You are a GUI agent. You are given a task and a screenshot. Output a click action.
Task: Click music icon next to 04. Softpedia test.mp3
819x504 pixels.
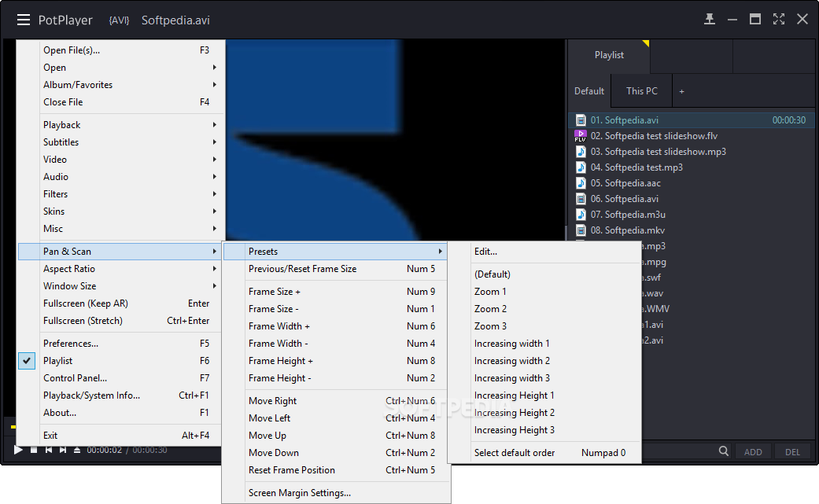point(581,167)
